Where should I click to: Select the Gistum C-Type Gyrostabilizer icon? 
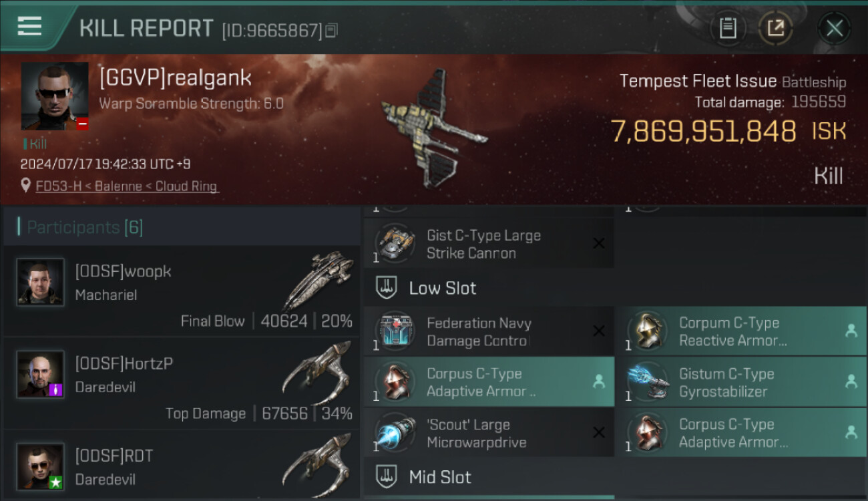[x=647, y=382]
